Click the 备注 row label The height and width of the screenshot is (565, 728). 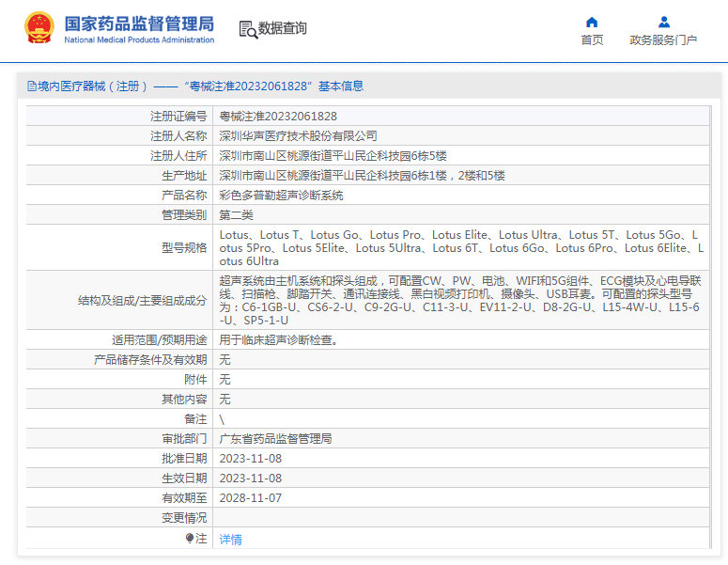tap(195, 418)
